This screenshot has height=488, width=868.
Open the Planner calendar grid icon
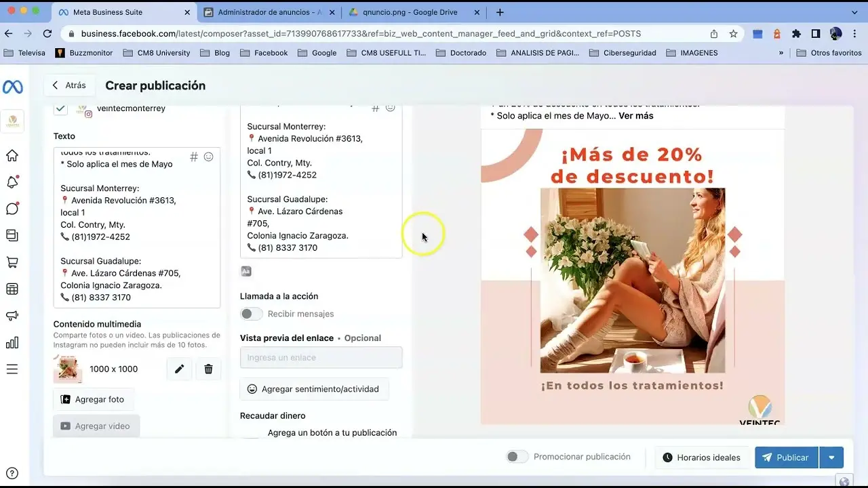pyautogui.click(x=12, y=289)
